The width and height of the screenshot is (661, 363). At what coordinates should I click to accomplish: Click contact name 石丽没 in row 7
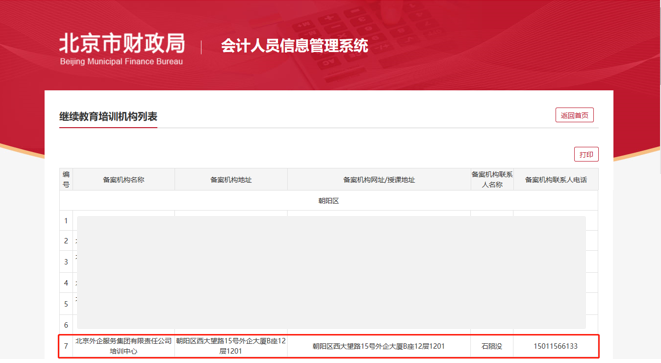492,346
